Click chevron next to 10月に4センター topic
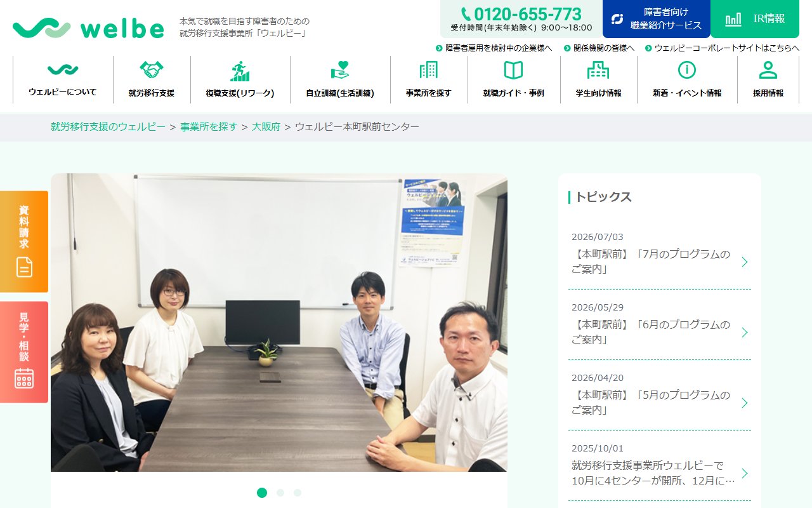812x508 pixels. [745, 473]
